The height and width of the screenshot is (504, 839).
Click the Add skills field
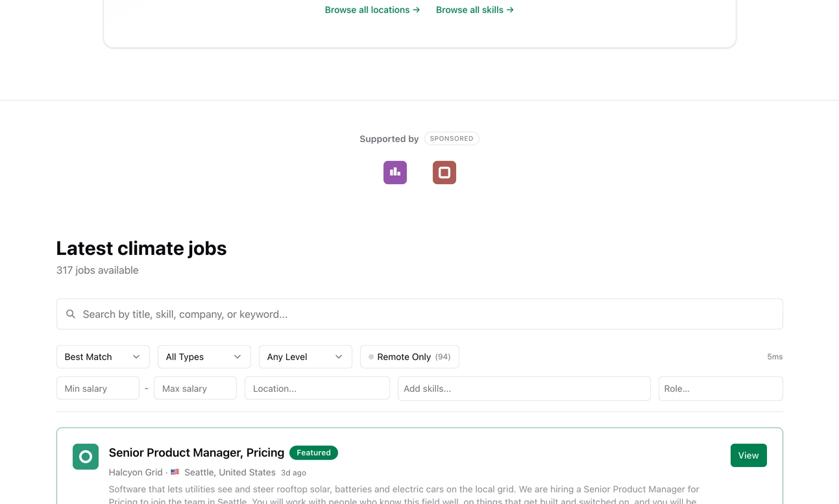click(x=524, y=389)
